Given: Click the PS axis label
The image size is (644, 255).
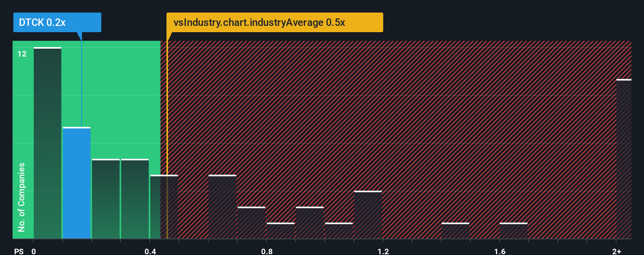Looking at the screenshot, I should tap(19, 251).
